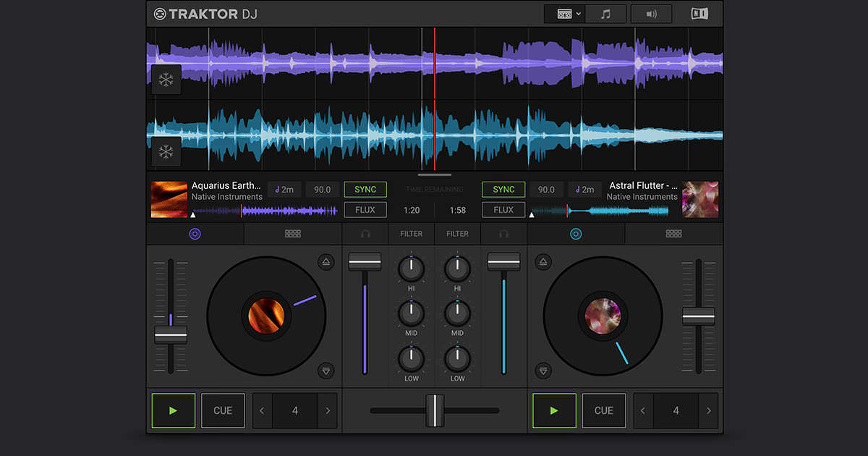Click the speaker audio settings icon
868x456 pixels.
(x=651, y=14)
